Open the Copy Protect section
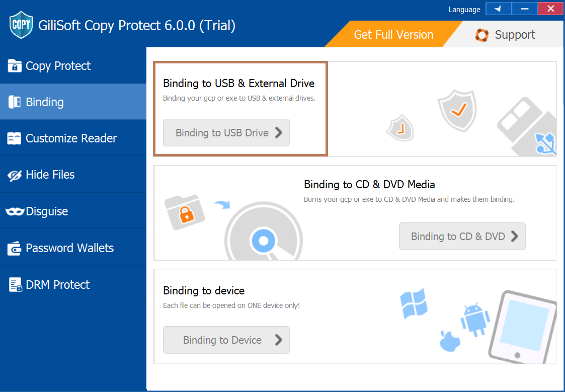 click(x=73, y=65)
